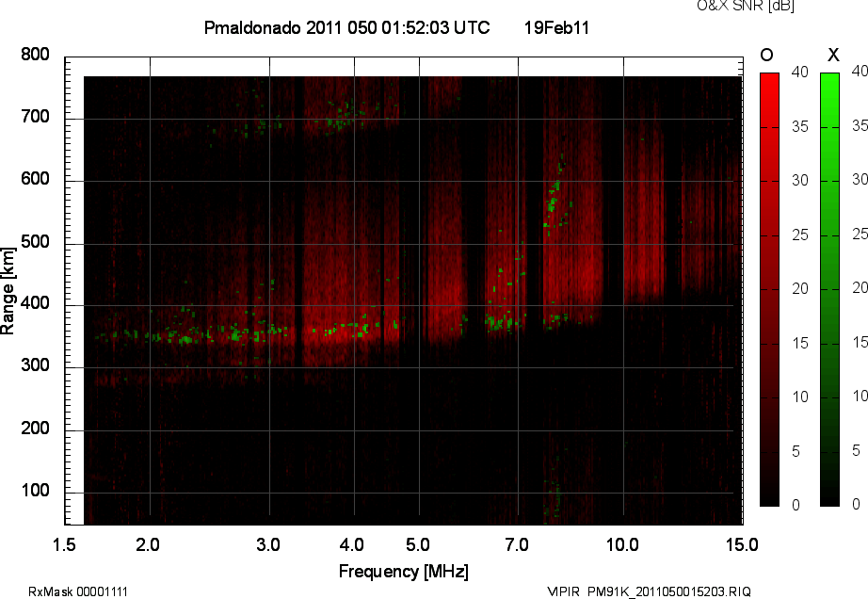Click the 700 km range tick label
Viewport: 868px width, 599px height.
tap(36, 117)
